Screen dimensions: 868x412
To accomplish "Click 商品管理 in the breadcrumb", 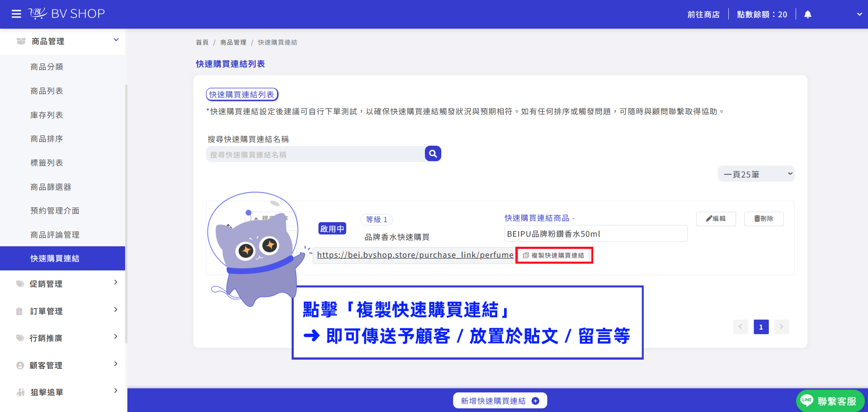I will (233, 42).
